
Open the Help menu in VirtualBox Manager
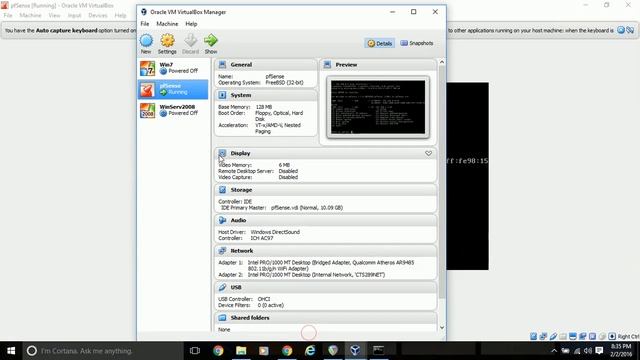coord(191,24)
